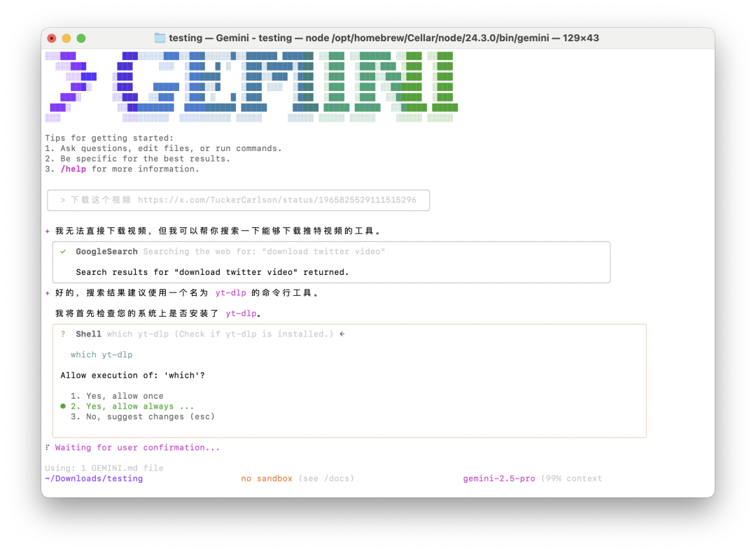The image size is (756, 552).
Task: Click the '(99% context' footer text
Action: pyautogui.click(x=571, y=479)
